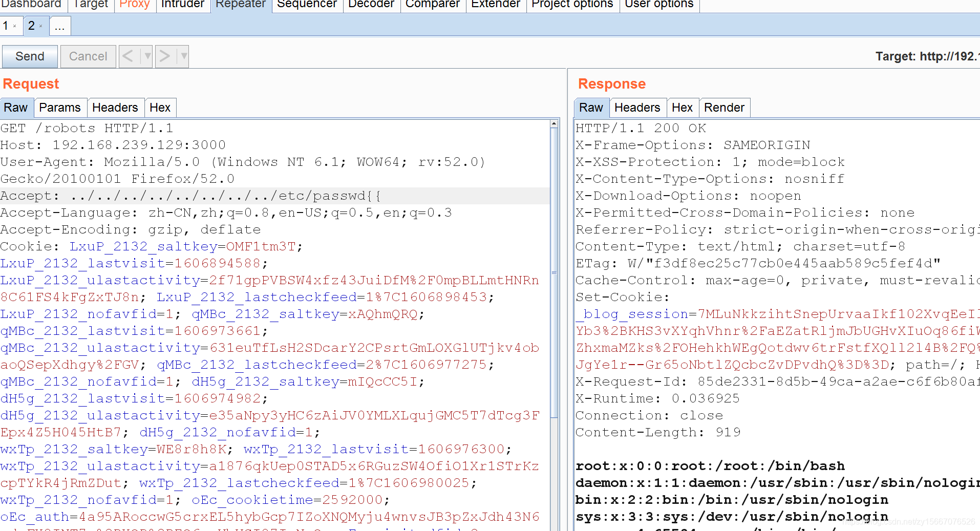This screenshot has height=531, width=980.
Task: Click the GET /robots request line
Action: click(87, 128)
